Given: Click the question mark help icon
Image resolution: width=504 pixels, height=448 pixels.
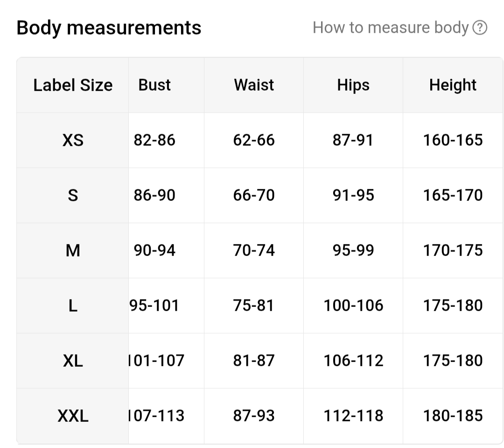Looking at the screenshot, I should [480, 28].
